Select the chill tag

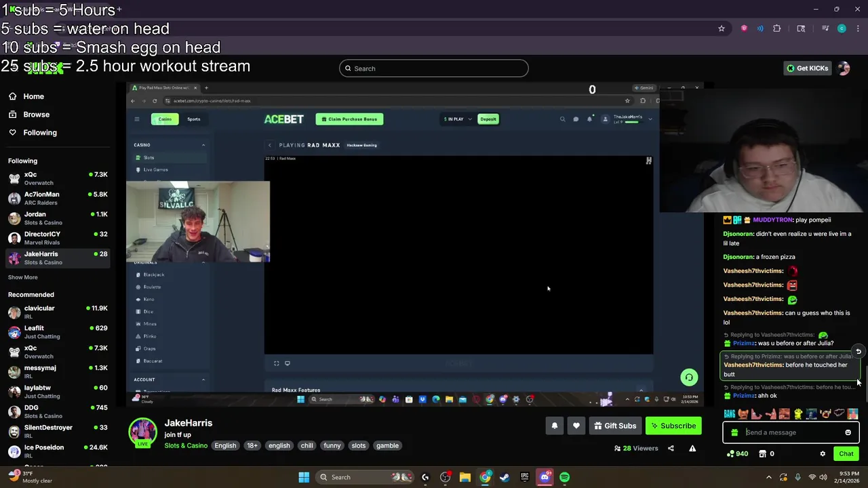[307, 445]
